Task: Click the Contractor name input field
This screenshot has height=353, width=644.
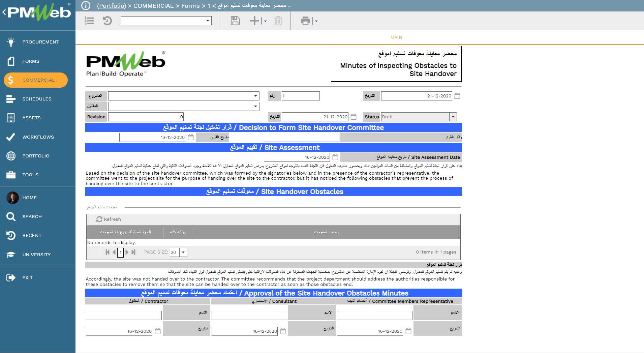Action: click(124, 315)
